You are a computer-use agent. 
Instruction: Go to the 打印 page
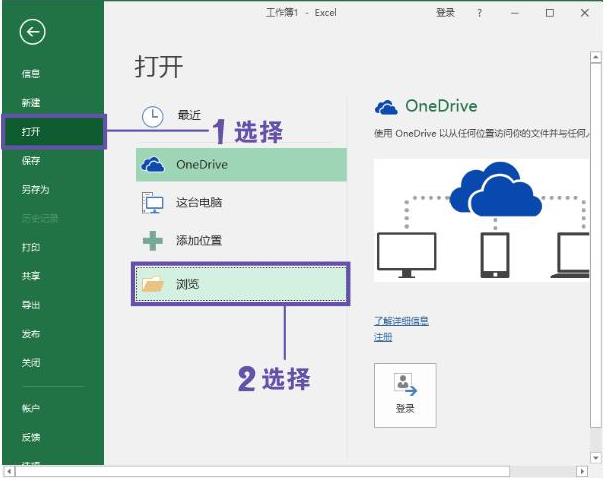(x=31, y=247)
